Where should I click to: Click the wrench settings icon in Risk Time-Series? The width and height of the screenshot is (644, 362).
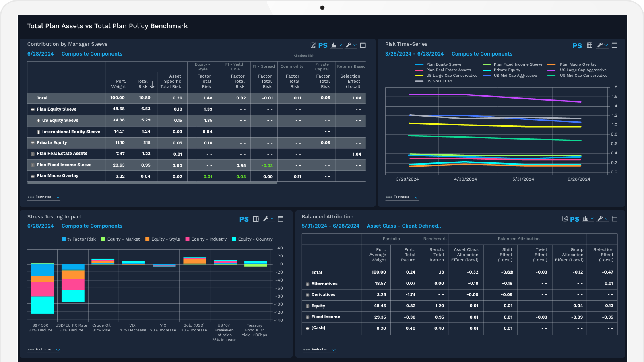pyautogui.click(x=601, y=45)
